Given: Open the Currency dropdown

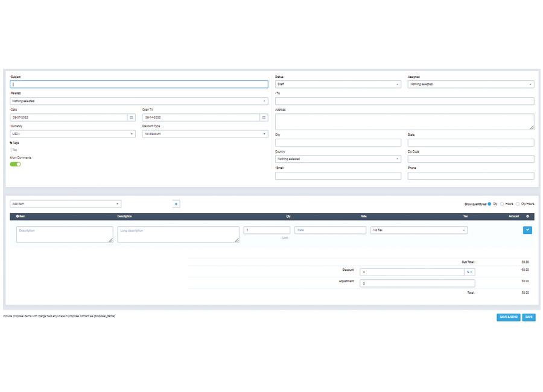Looking at the screenshot, I should (72, 134).
